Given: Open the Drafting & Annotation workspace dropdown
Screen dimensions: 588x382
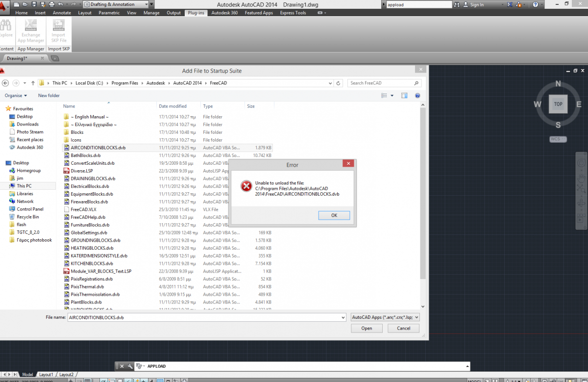Looking at the screenshot, I should [116, 4].
